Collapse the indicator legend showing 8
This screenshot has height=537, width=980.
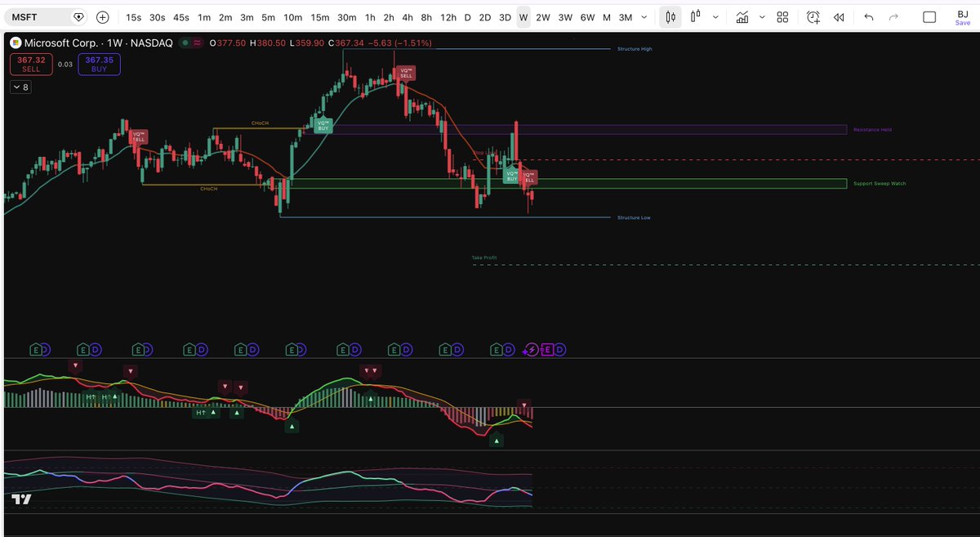pos(20,87)
